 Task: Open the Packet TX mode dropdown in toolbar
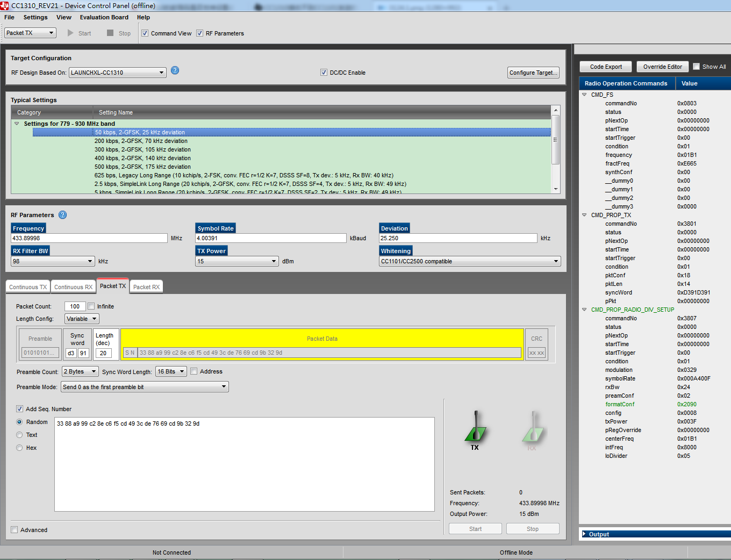click(30, 33)
